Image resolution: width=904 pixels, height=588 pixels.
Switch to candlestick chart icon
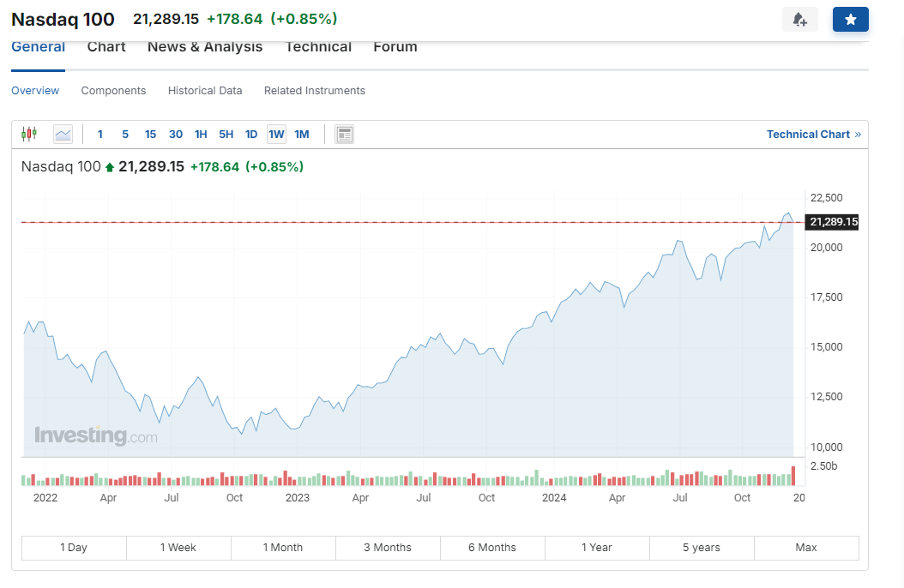pos(29,135)
